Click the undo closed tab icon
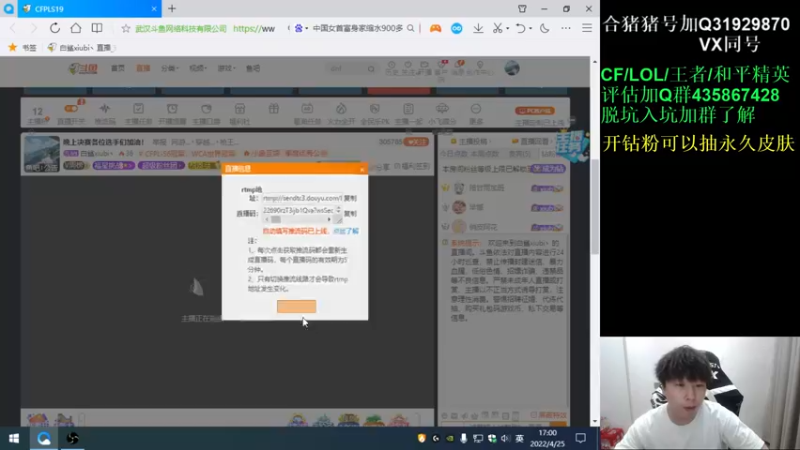The width and height of the screenshot is (800, 450). (x=520, y=29)
